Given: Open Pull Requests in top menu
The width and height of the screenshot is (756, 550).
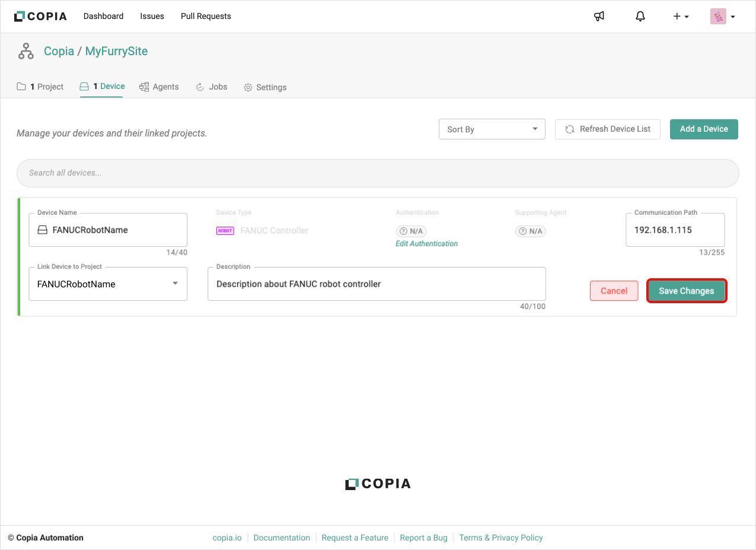Looking at the screenshot, I should coord(206,16).
